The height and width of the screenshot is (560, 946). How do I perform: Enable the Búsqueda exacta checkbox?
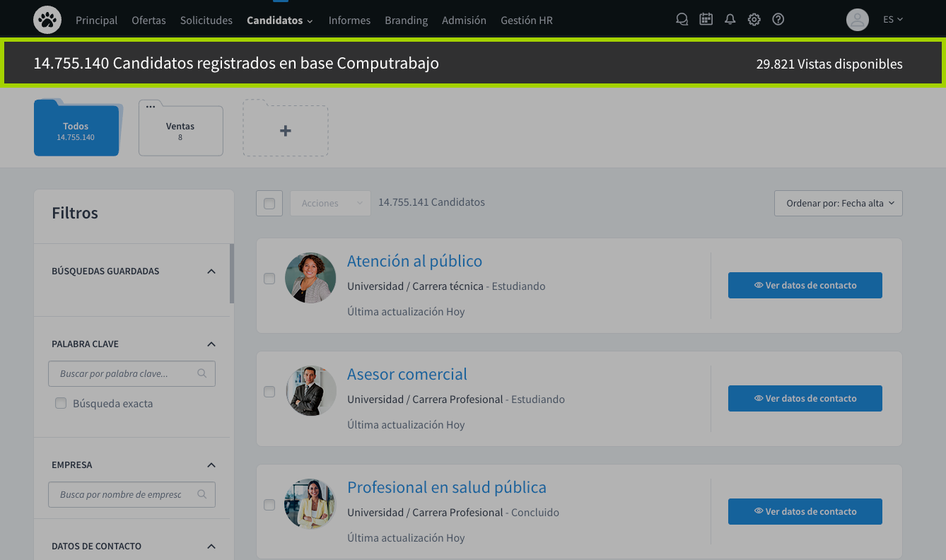point(61,404)
